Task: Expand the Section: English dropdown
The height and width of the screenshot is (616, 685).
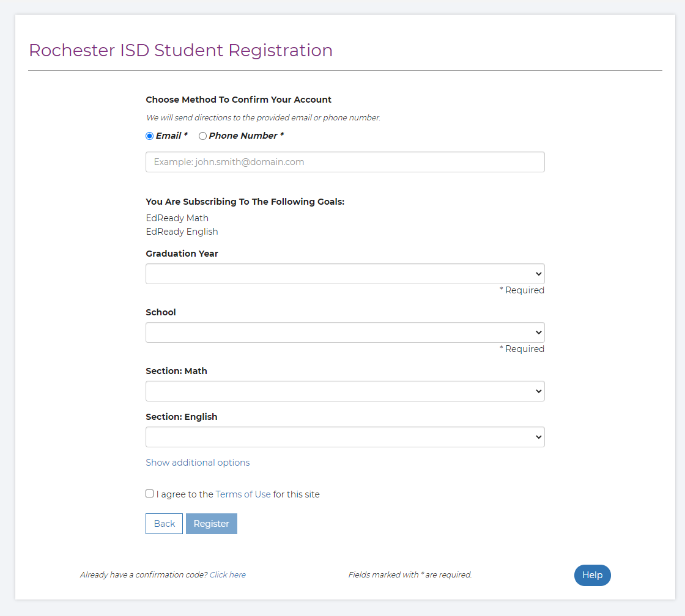Action: click(345, 437)
